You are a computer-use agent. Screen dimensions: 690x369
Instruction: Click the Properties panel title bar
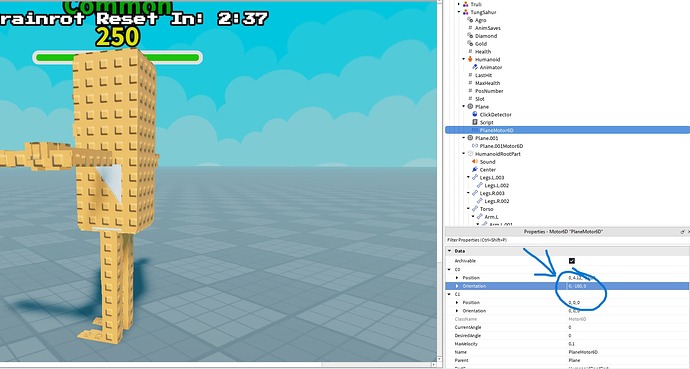coord(563,232)
